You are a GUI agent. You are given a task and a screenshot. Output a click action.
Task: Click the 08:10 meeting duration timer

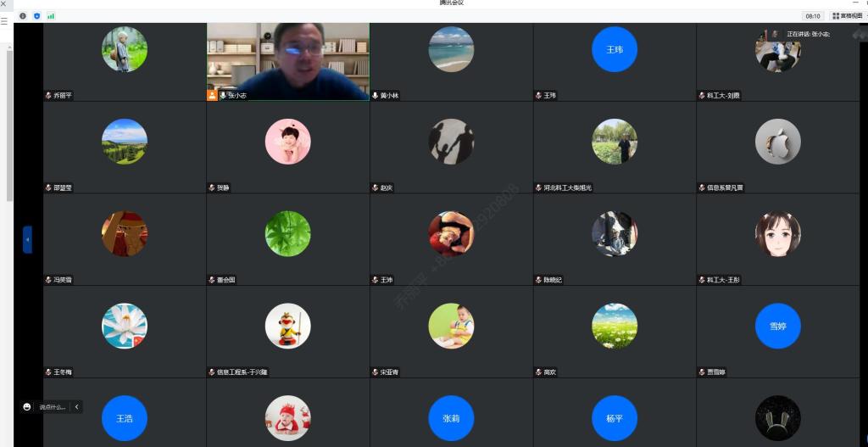[x=812, y=16]
